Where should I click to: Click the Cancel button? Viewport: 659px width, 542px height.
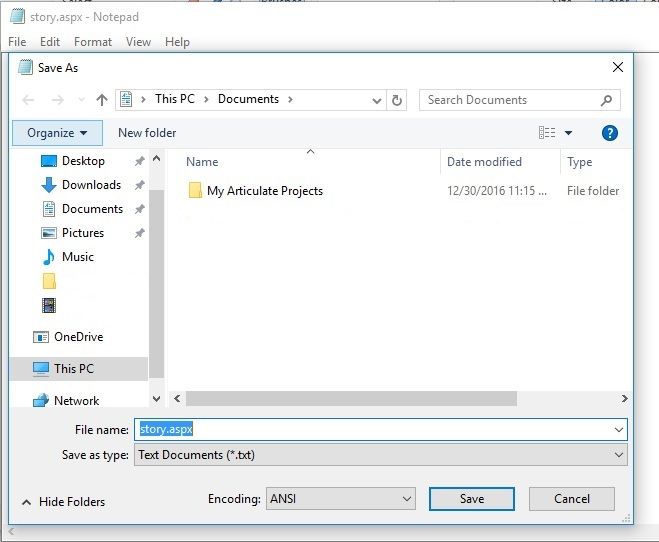coord(572,499)
